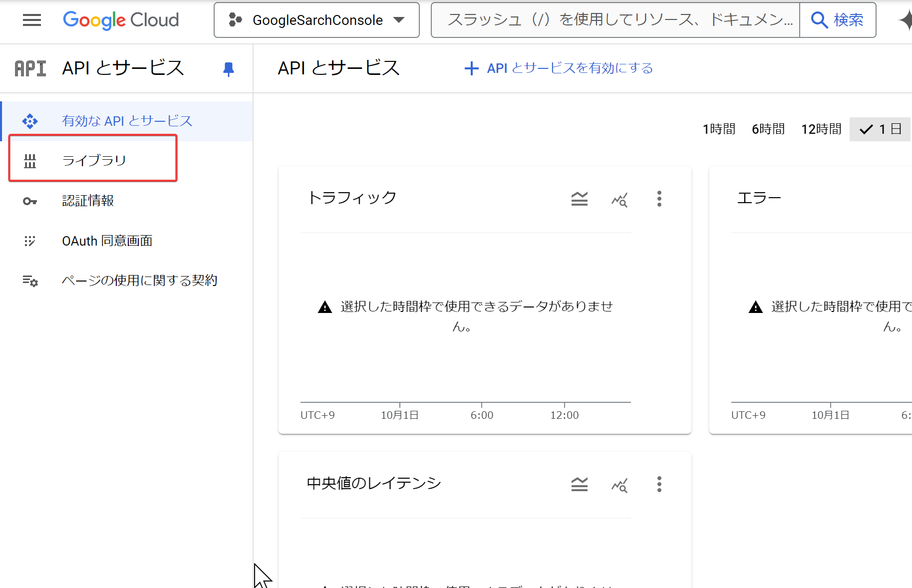Screen dimensions: 912x588
Task: Click the enabled APIs diamond icon
Action: point(30,121)
